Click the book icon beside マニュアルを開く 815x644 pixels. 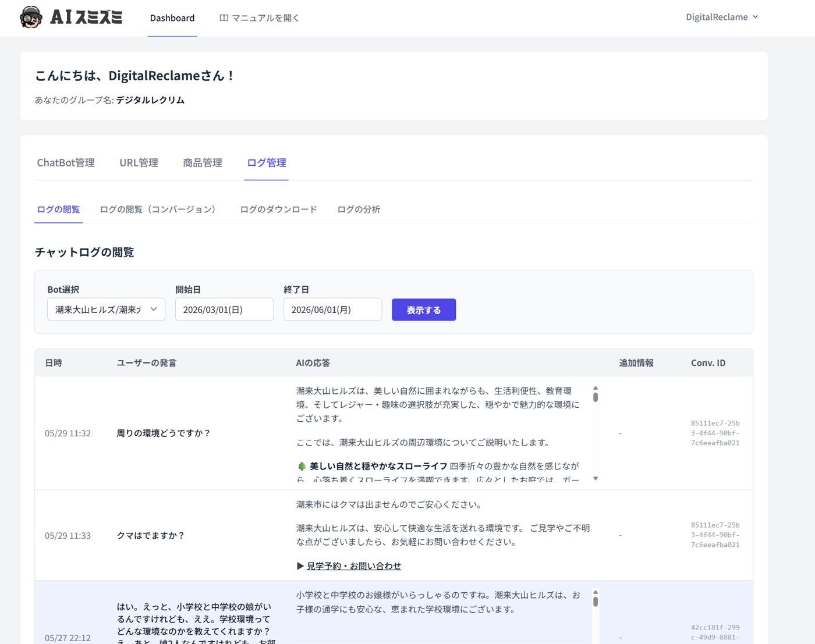tap(224, 18)
